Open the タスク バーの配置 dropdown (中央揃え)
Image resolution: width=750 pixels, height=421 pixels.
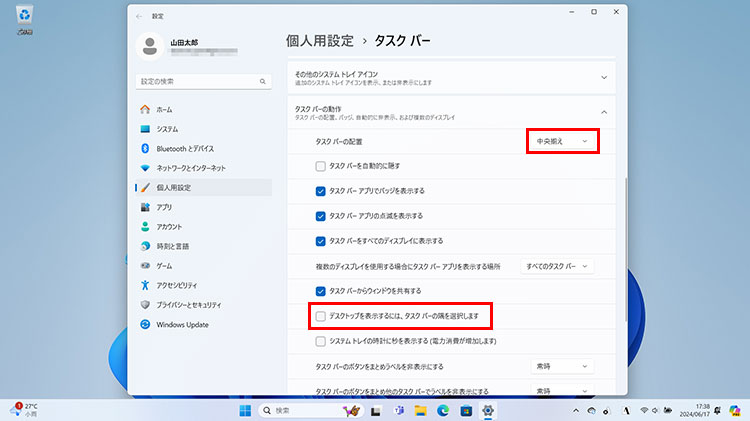pos(562,142)
